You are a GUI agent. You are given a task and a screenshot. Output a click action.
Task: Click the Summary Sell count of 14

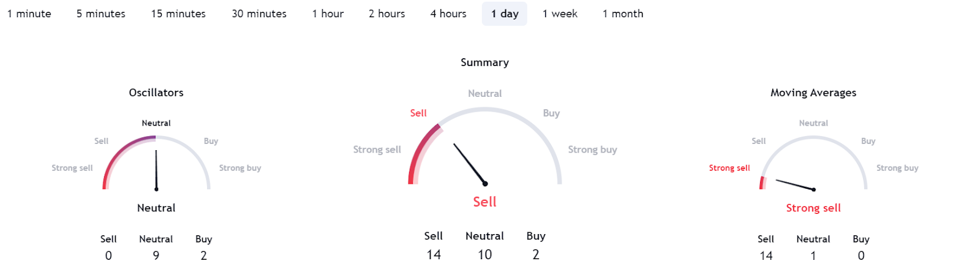tap(434, 255)
